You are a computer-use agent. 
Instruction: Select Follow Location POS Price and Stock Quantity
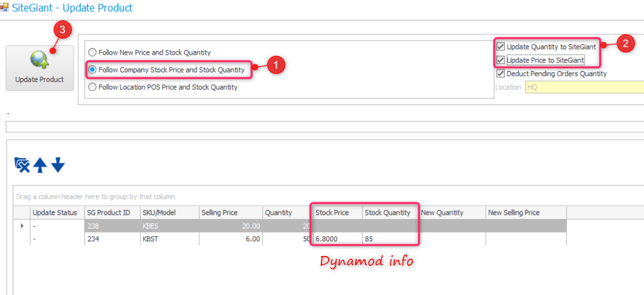[163, 87]
